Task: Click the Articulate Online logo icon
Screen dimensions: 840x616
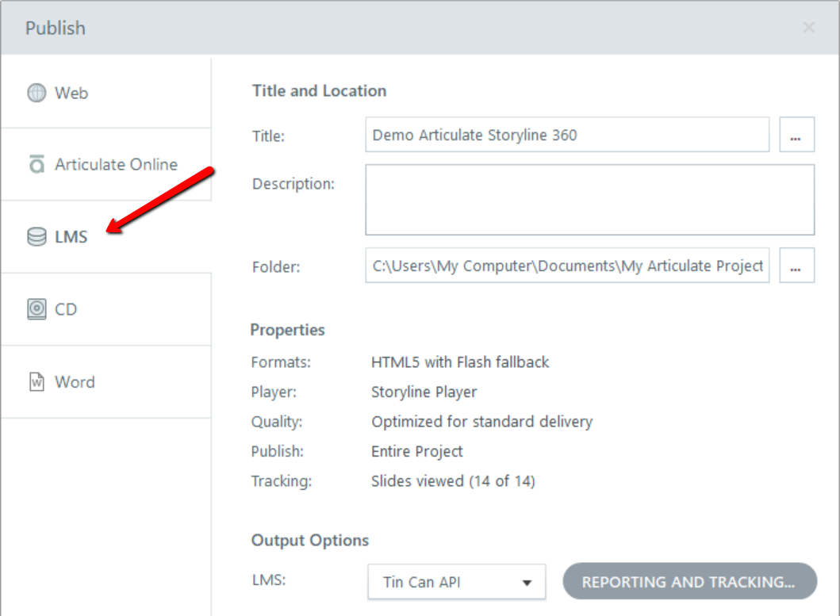Action: 36,164
